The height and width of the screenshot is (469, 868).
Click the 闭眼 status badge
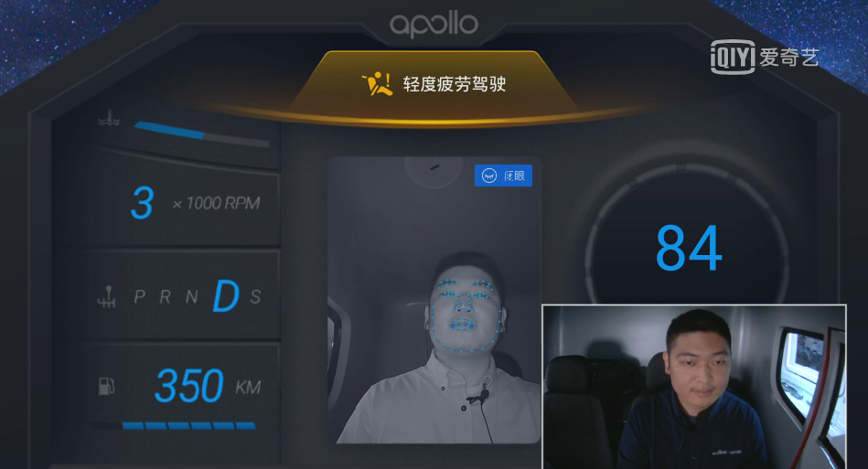tap(503, 176)
